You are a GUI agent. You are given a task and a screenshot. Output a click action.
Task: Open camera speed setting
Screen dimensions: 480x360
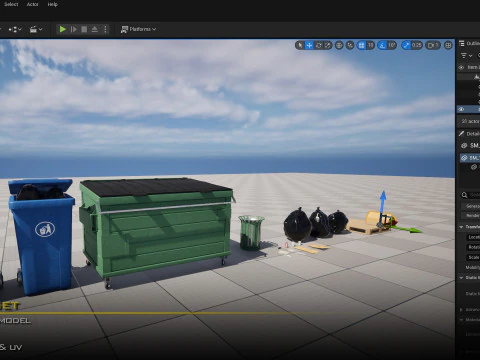point(433,45)
